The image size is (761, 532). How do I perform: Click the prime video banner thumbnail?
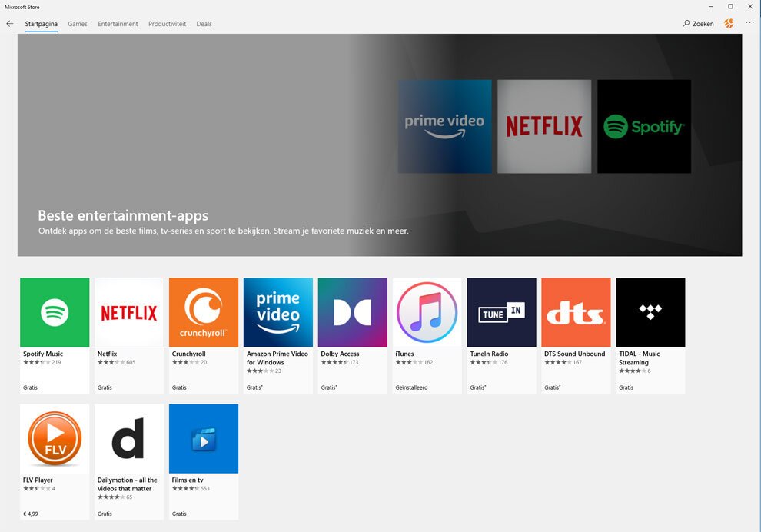click(444, 126)
